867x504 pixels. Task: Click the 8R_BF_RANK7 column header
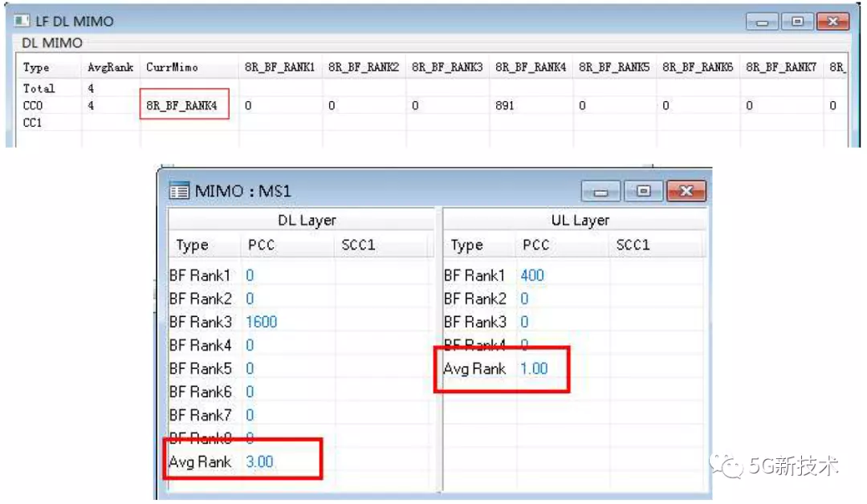coord(781,67)
